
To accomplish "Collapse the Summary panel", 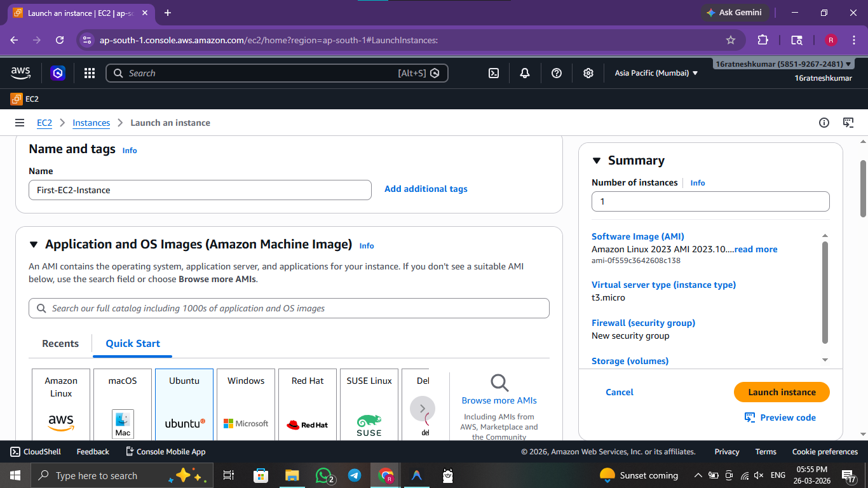I will pyautogui.click(x=597, y=161).
